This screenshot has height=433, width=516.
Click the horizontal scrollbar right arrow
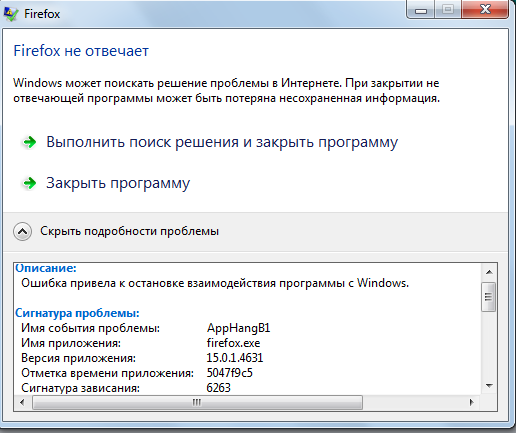coord(471,402)
